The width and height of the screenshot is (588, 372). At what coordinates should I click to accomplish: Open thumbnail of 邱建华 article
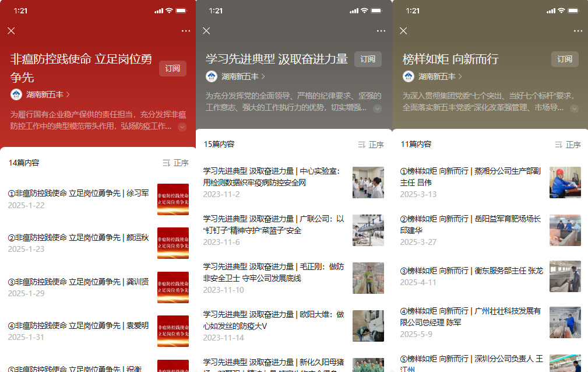point(565,230)
